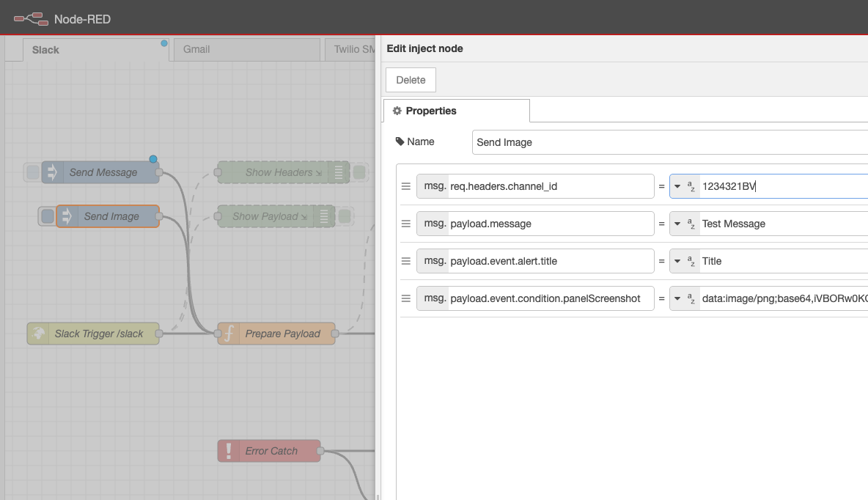Viewport: 868px width, 500px height.
Task: Open value type dropdown for data:image/png value
Action: (x=677, y=298)
